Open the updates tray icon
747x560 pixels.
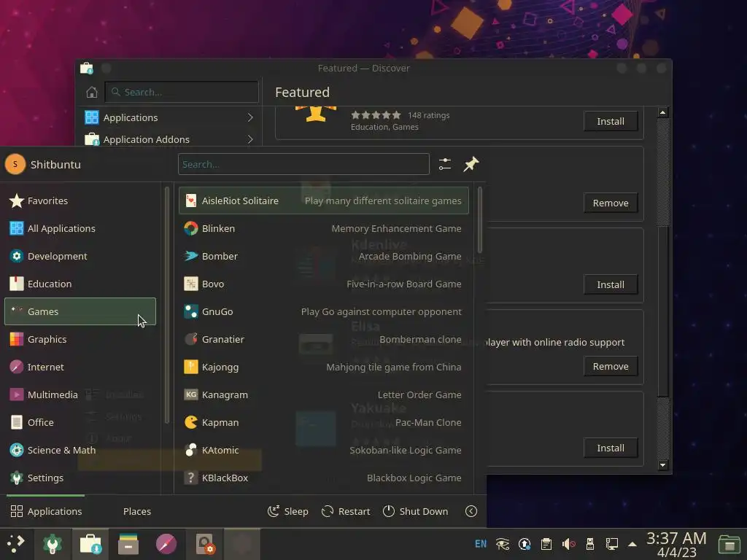pos(525,544)
